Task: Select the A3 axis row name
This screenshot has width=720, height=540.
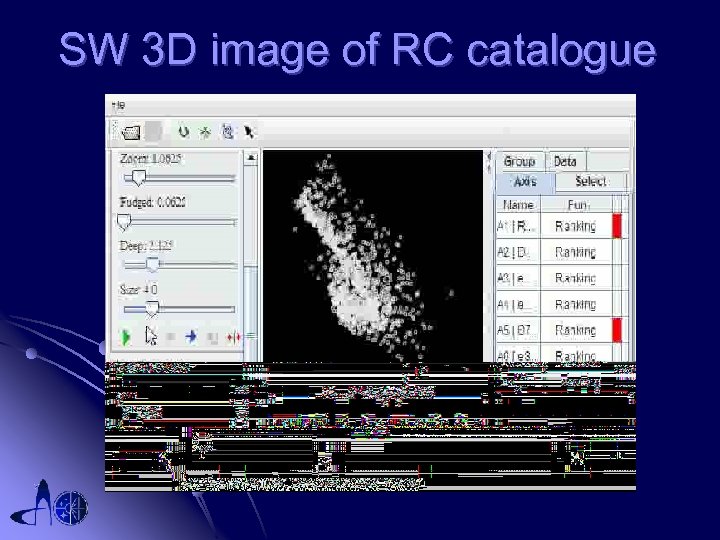Action: (518, 278)
